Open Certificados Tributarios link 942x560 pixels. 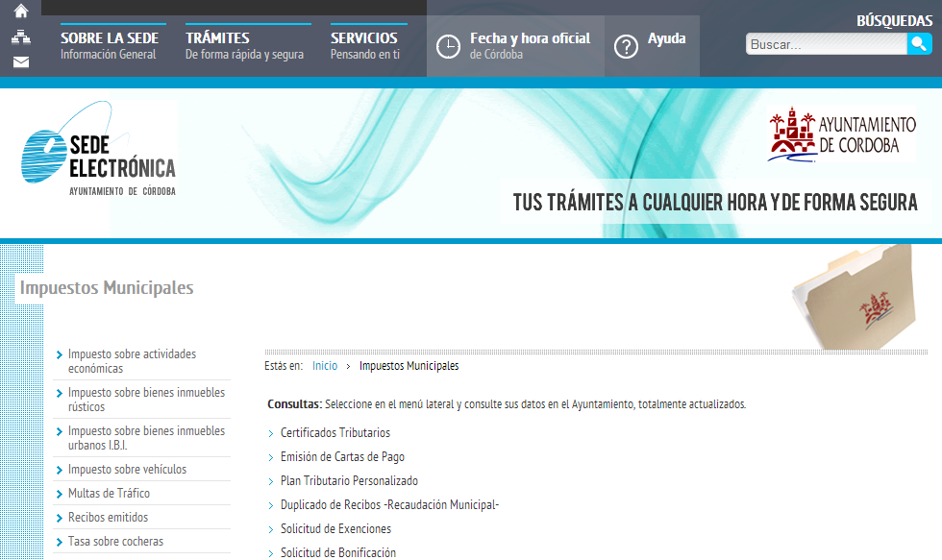tap(335, 432)
